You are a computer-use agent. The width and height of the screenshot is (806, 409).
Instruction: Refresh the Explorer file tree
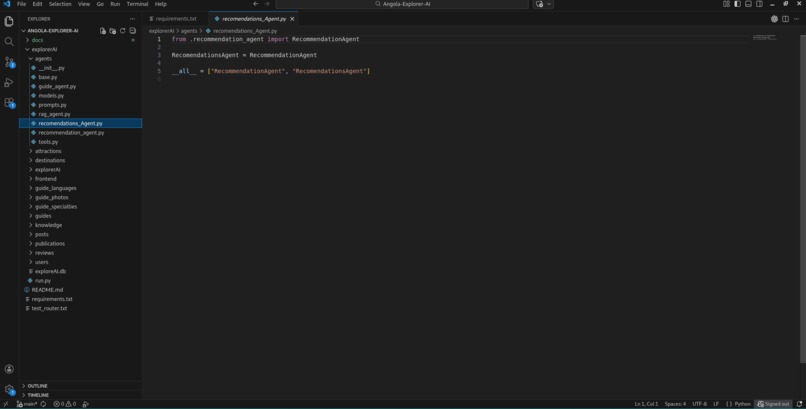[122, 31]
